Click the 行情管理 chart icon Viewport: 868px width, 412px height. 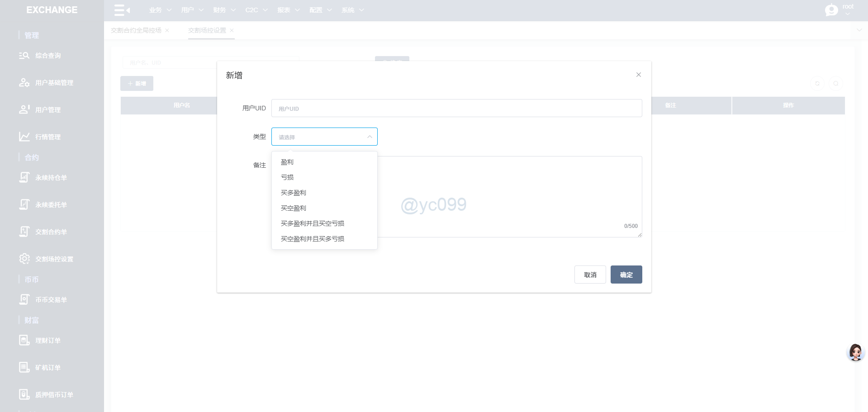24,137
